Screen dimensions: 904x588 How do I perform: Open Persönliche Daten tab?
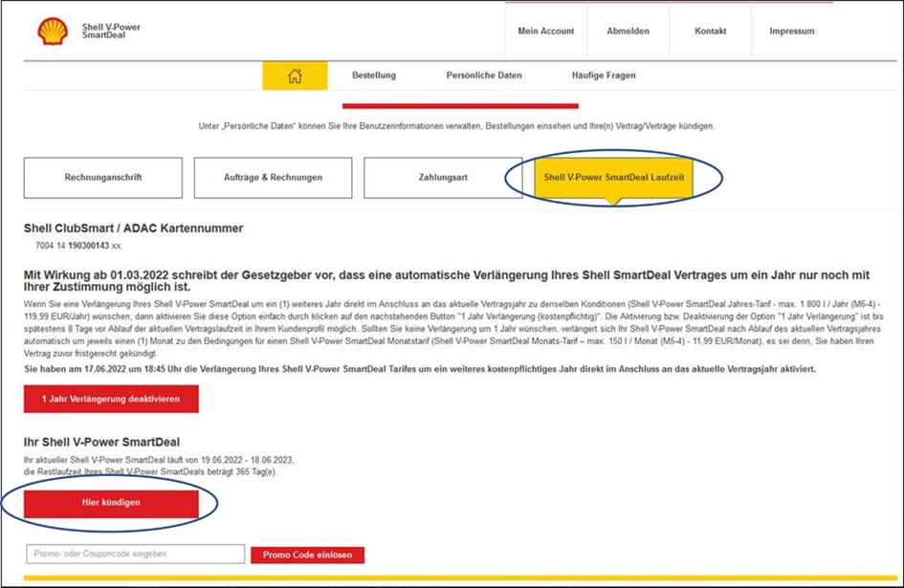tap(484, 76)
